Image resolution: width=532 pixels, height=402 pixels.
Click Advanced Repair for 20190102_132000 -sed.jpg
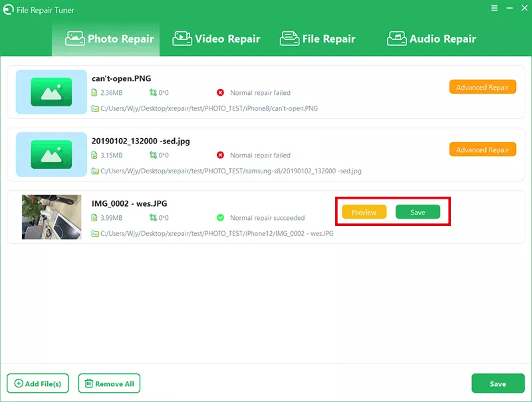point(483,150)
